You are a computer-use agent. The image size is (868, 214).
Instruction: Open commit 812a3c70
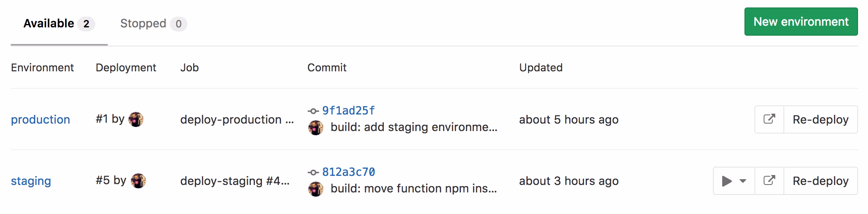coord(348,172)
